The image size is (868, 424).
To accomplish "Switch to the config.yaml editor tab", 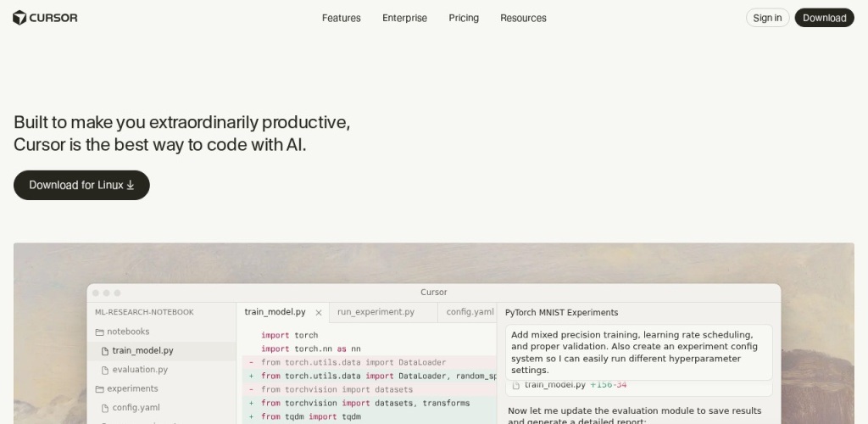I will pos(470,312).
